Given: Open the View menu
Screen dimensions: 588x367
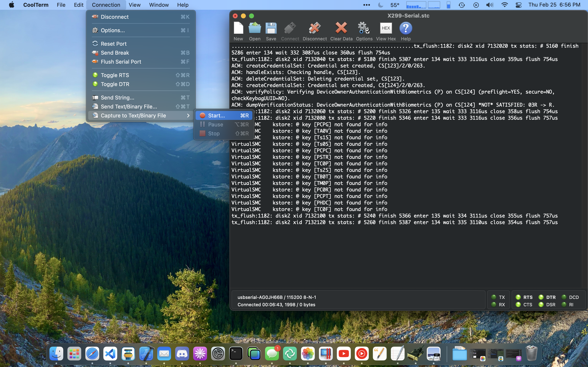Looking at the screenshot, I should point(135,5).
